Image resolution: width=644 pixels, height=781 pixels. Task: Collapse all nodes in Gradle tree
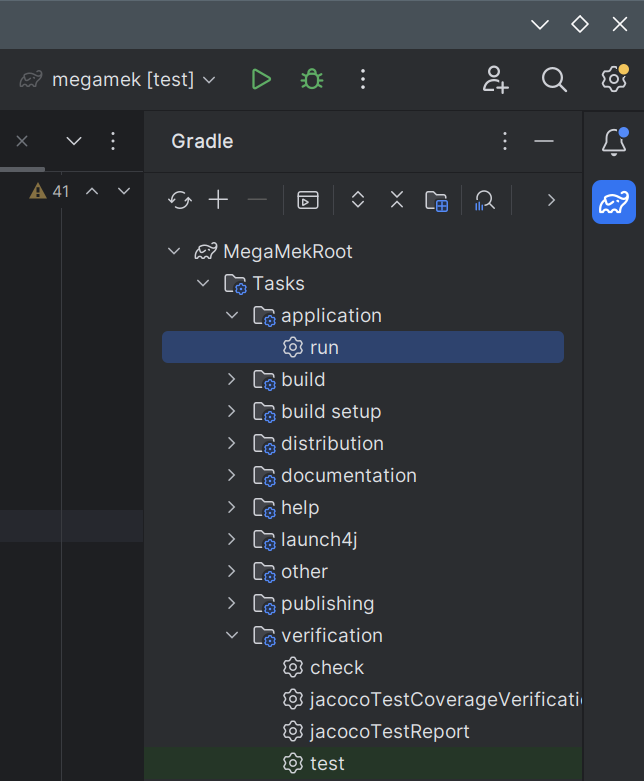tap(397, 200)
